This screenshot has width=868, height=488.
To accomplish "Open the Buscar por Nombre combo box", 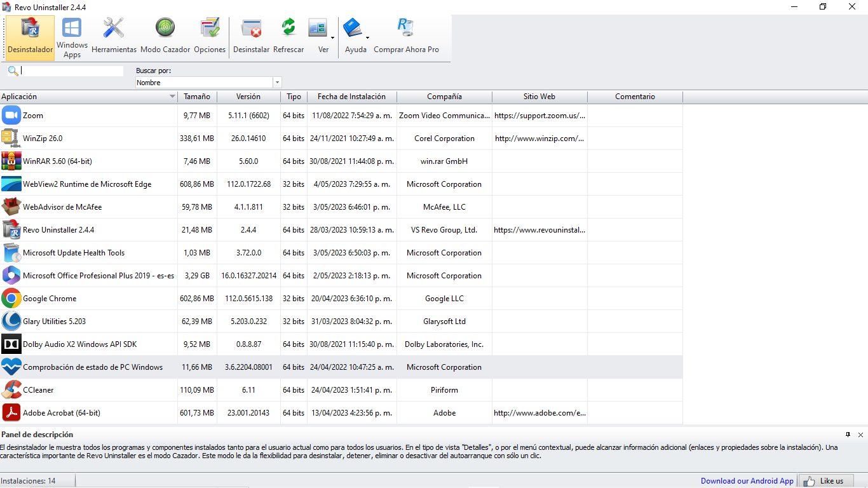I will [x=208, y=83].
